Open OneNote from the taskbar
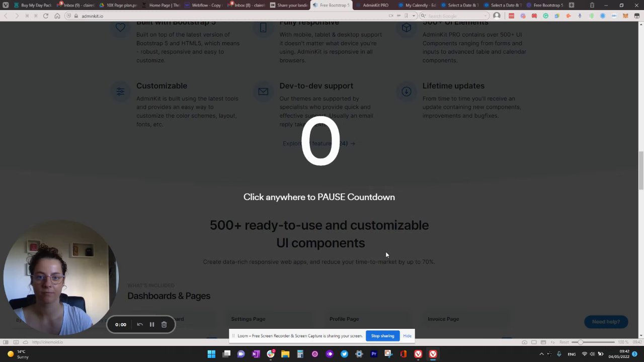This screenshot has width=644, height=362. point(256,354)
